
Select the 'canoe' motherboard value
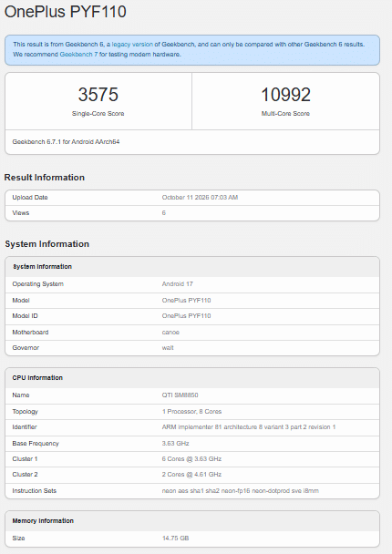pos(170,332)
